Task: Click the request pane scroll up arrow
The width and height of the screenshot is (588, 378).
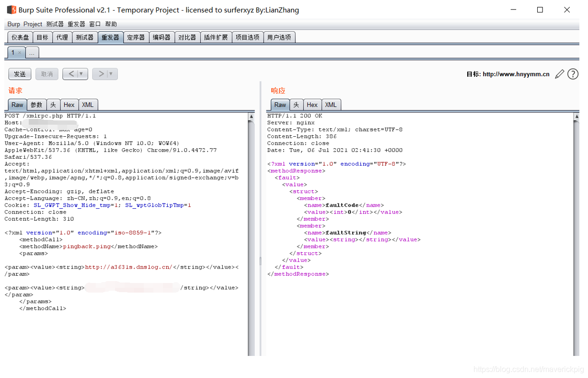Action: coord(252,117)
